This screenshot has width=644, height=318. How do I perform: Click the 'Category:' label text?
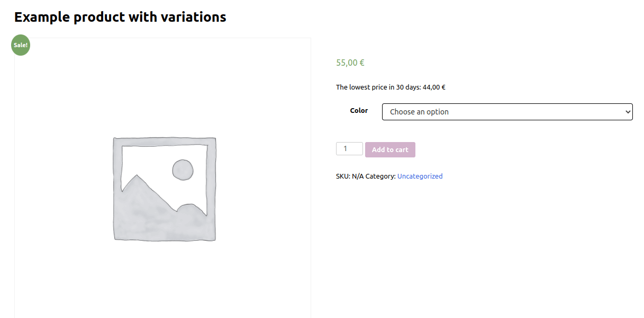[380, 176]
